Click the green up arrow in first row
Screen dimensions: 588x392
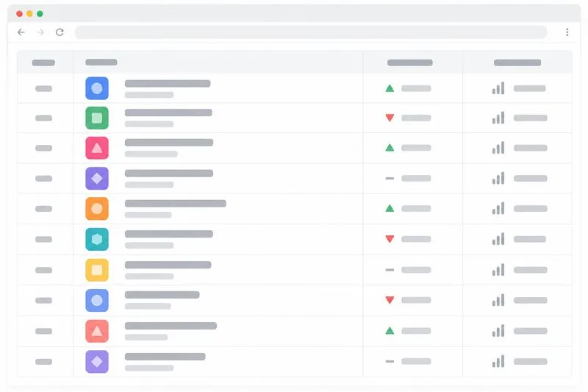point(390,88)
